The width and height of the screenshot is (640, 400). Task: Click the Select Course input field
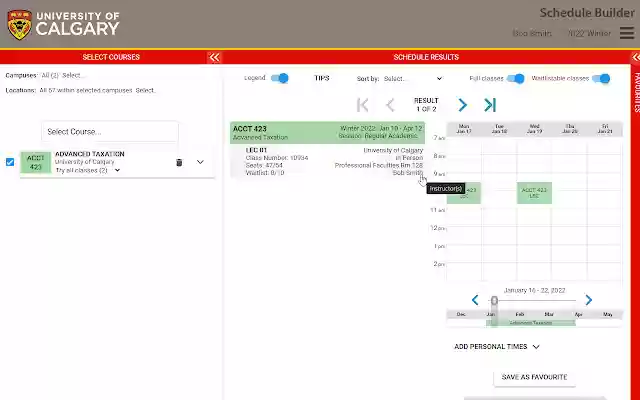(110, 131)
